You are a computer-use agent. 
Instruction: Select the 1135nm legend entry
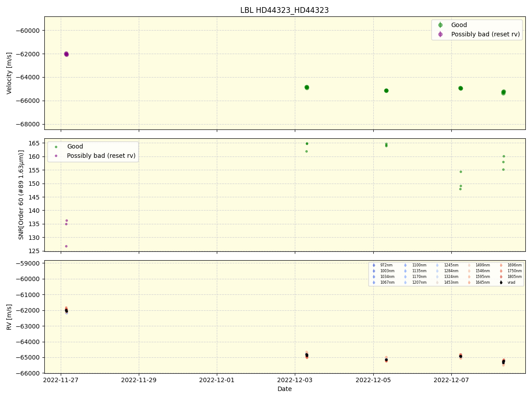pos(415,271)
